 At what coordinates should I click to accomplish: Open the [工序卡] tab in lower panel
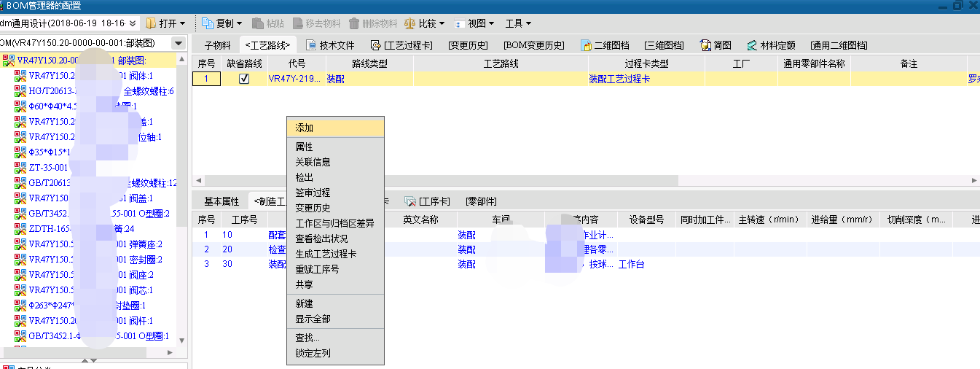tap(429, 201)
